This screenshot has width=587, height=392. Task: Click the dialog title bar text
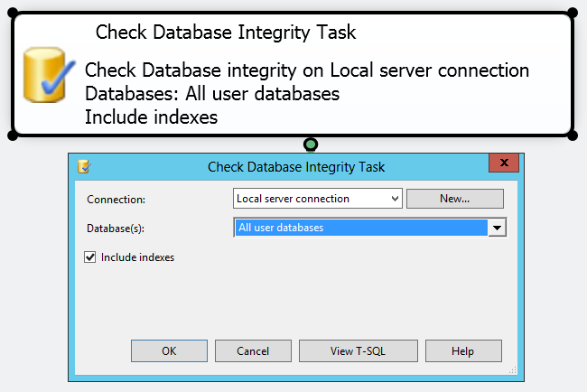(x=296, y=167)
